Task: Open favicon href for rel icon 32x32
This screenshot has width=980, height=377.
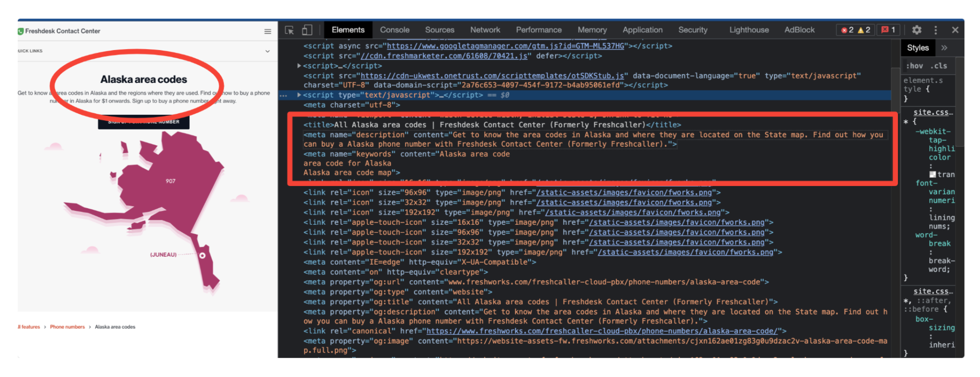Action: point(624,202)
